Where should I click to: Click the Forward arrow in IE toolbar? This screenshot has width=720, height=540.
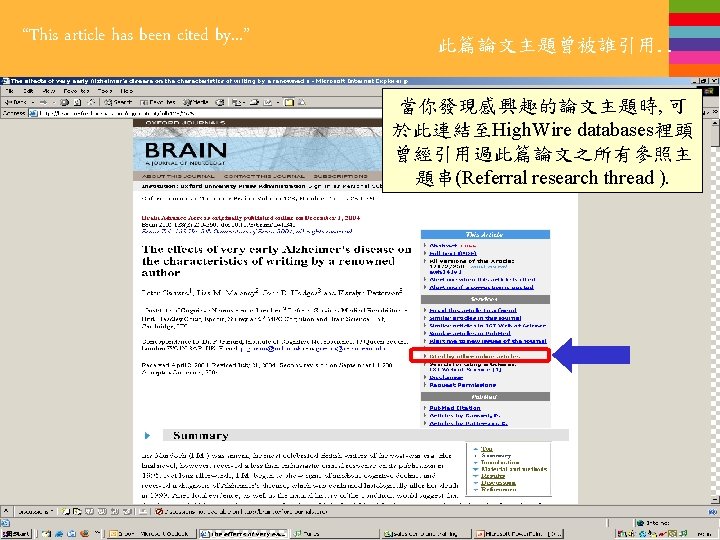point(43,102)
